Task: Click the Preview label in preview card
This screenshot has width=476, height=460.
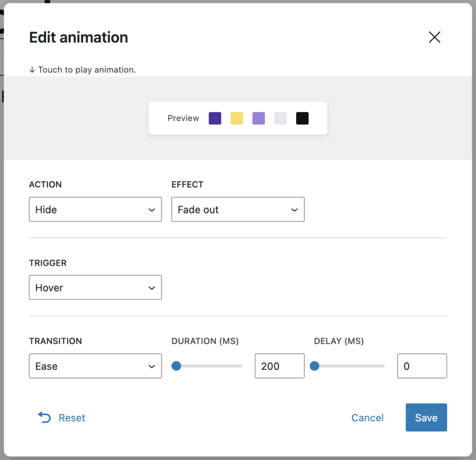Action: [183, 118]
